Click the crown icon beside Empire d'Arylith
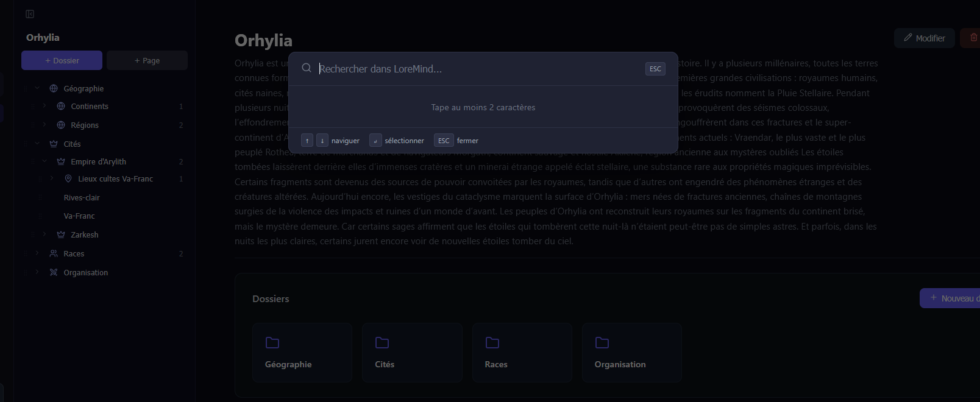This screenshot has height=402, width=980. (61, 161)
